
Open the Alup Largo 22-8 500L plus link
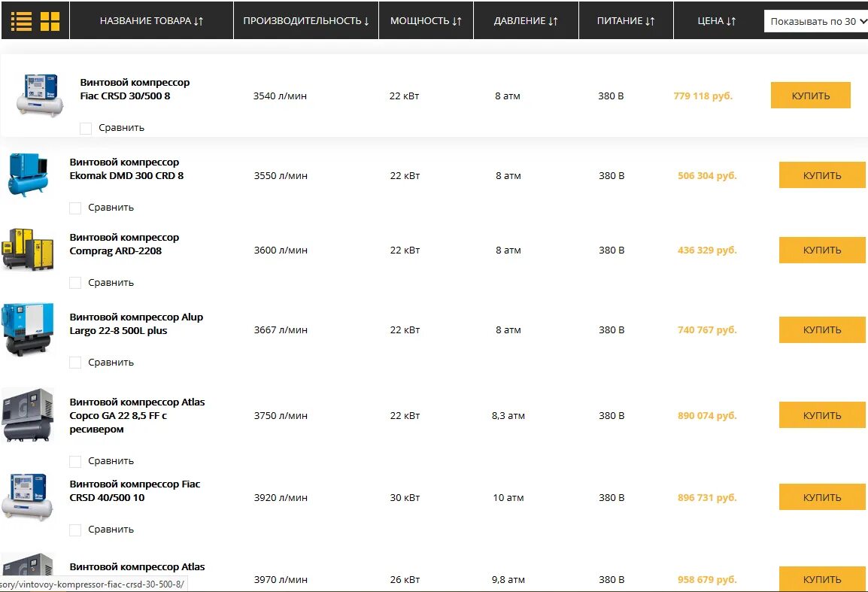136,323
